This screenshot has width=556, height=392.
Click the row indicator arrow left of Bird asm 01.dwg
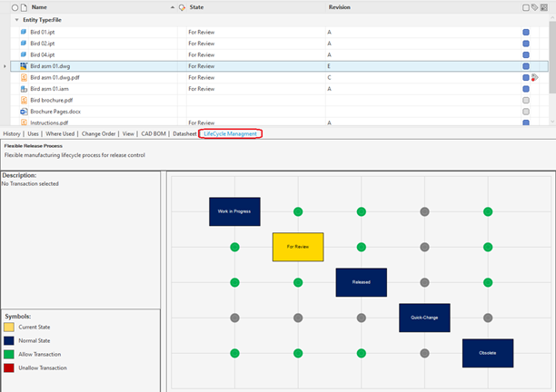(x=5, y=66)
